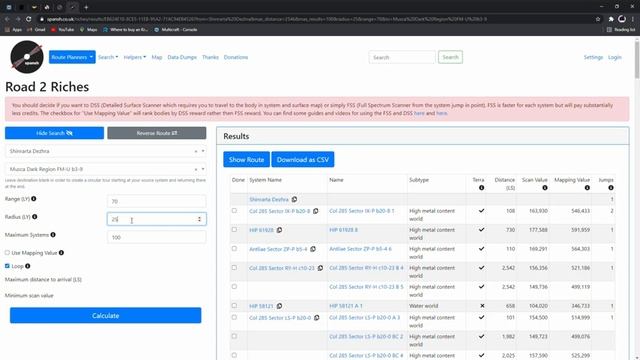
Task: Open the Donations page
Action: pyautogui.click(x=236, y=57)
